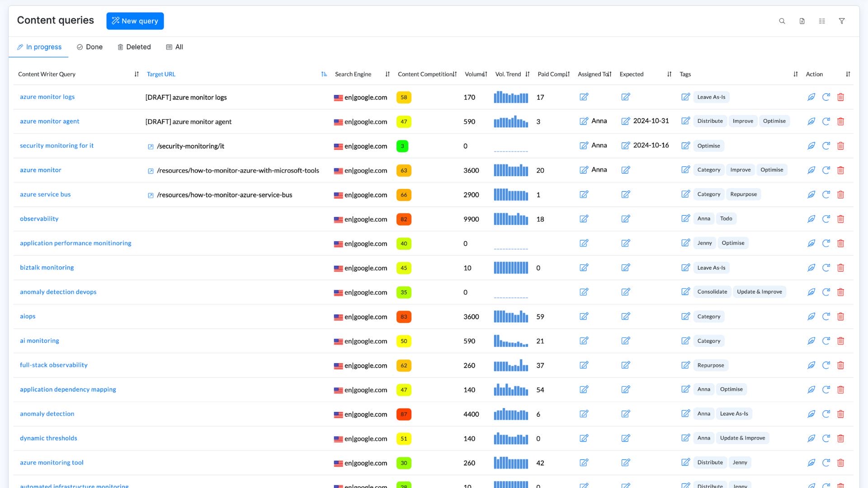The image size is (868, 488).
Task: Delete the observability query with the trash icon
Action: [x=841, y=219]
